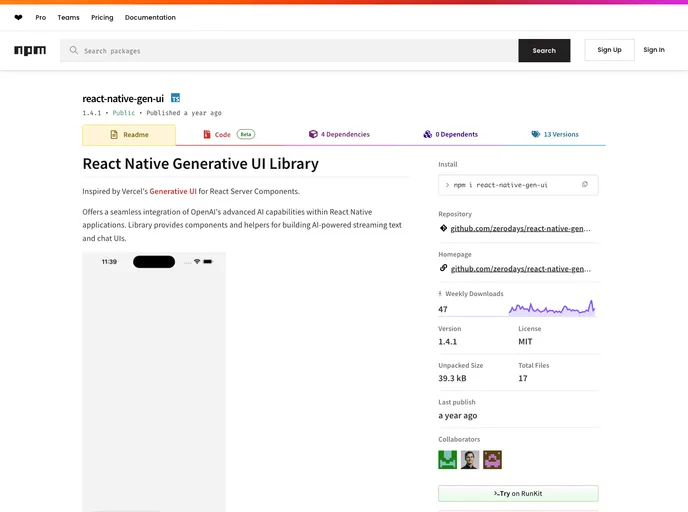Click the package title react-native-gen-ui
The height and width of the screenshot is (512, 688).
(123, 99)
